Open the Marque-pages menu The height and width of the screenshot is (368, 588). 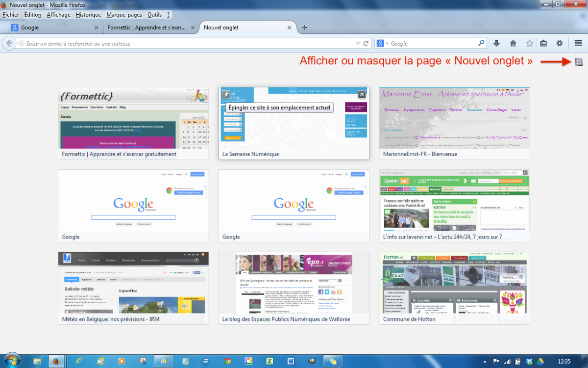(x=124, y=15)
